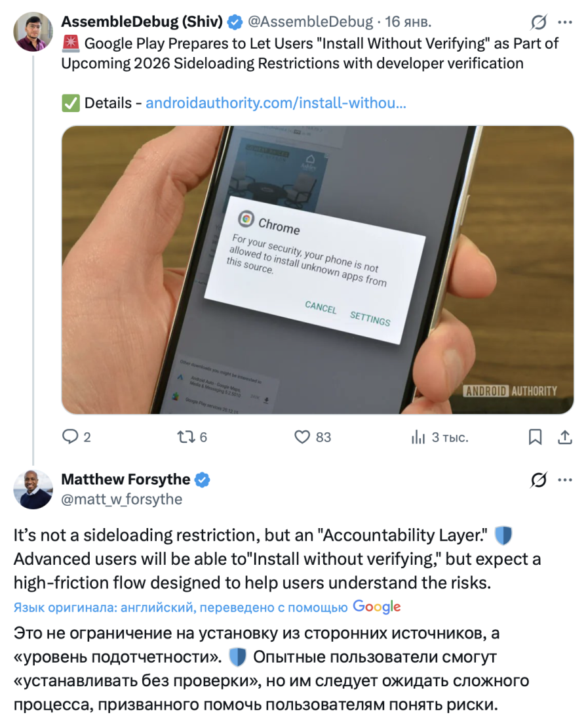Open the AssembleDebug (Shiv) profile name

[x=142, y=22]
